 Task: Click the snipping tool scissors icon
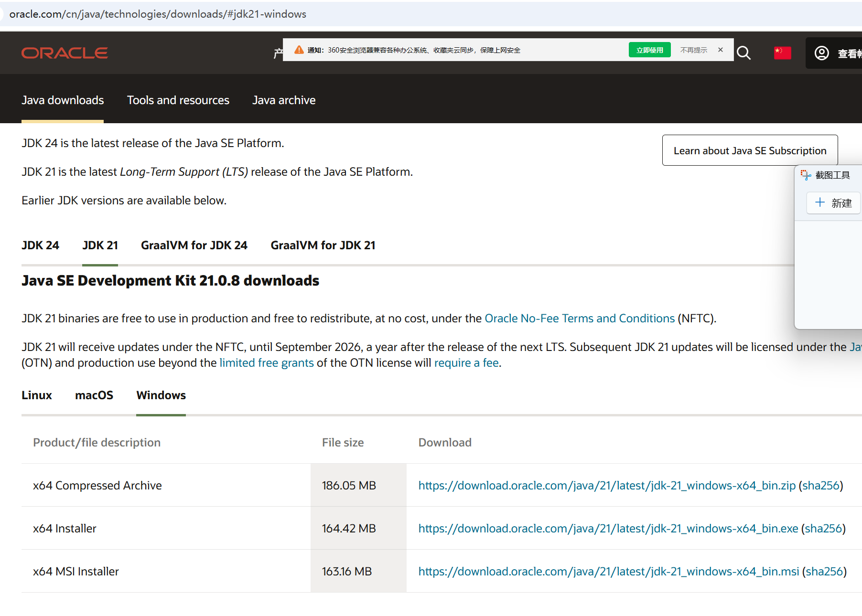(x=806, y=175)
